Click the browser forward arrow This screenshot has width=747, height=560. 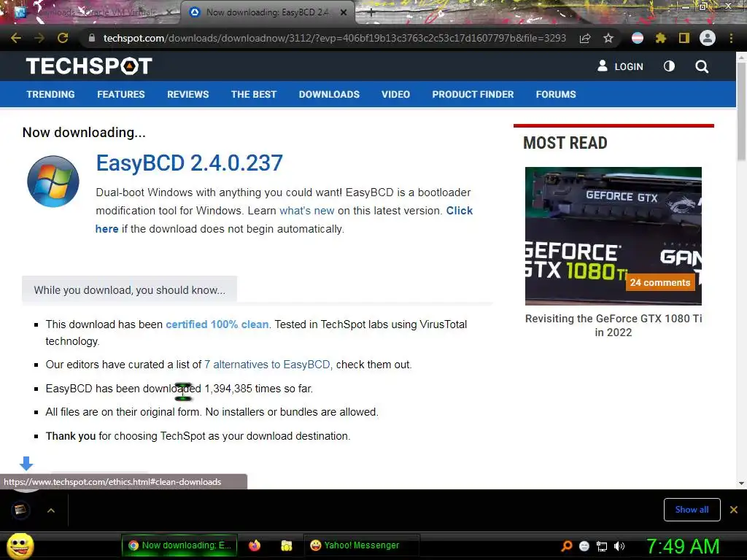[x=39, y=38]
